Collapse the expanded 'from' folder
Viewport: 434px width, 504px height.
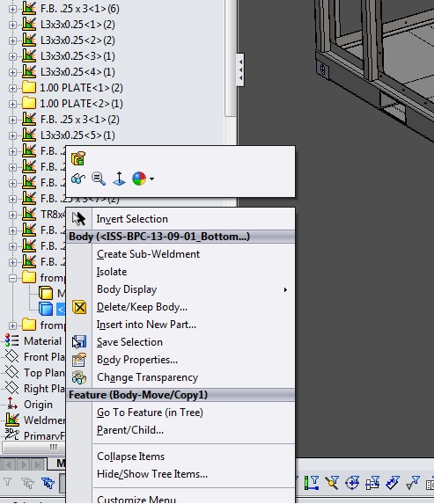[x=12, y=278]
